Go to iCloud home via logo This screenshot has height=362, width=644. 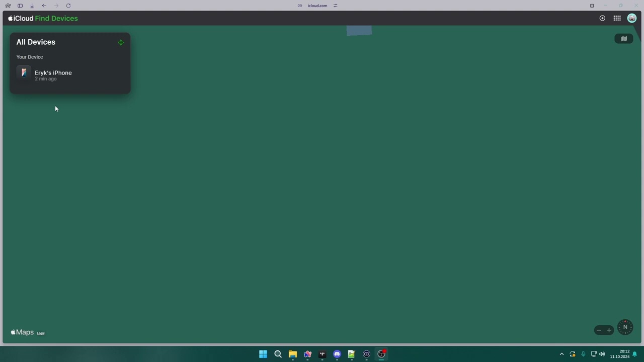tap(21, 18)
